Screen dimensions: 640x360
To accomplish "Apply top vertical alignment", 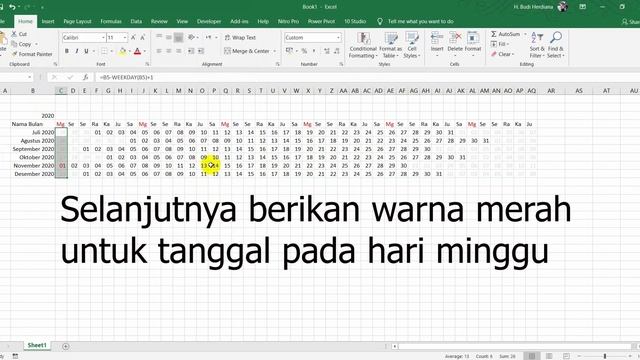I will 159,38.
